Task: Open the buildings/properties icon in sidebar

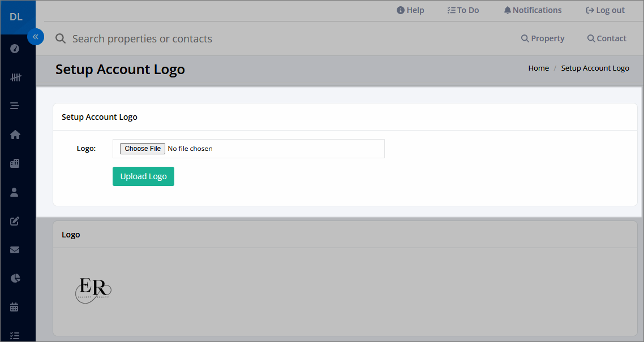Action: tap(14, 163)
